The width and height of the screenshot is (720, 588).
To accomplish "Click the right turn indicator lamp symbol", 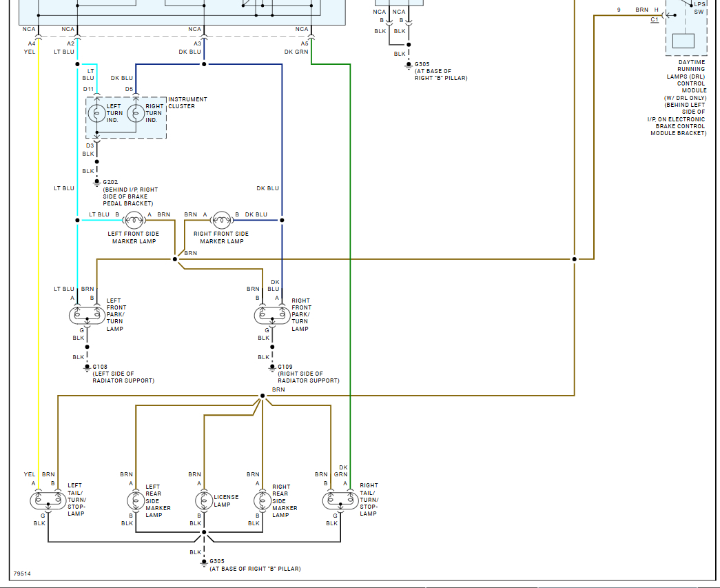I will tap(136, 114).
